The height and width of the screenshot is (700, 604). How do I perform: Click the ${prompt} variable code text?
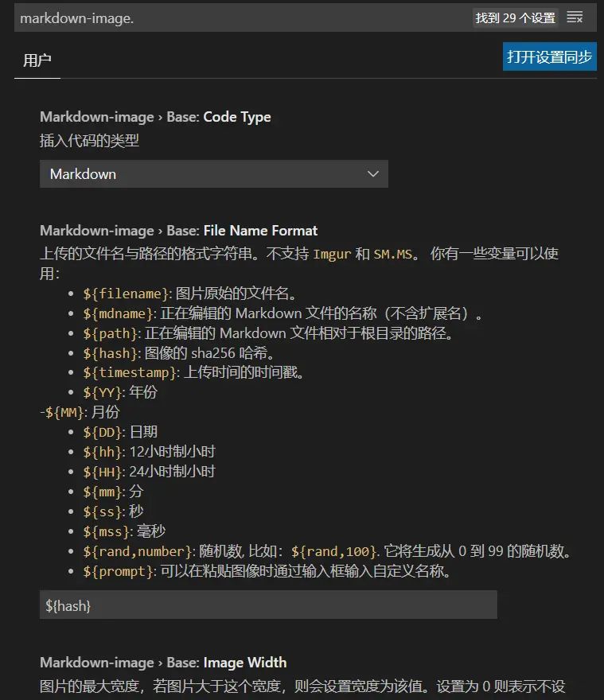119,571
